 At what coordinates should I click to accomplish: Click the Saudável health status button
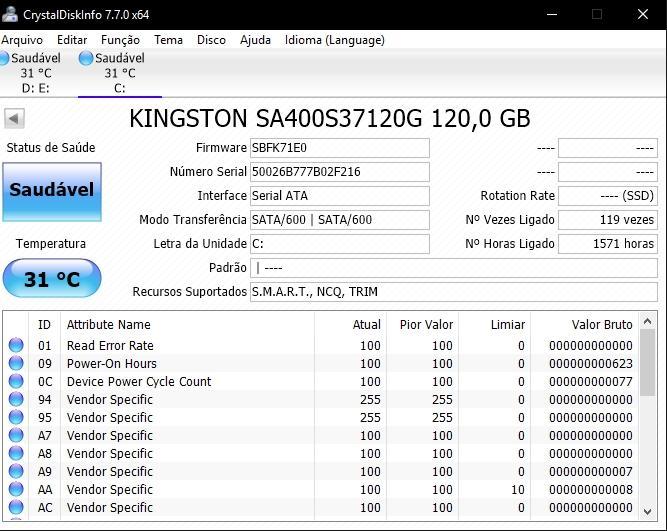click(x=52, y=191)
